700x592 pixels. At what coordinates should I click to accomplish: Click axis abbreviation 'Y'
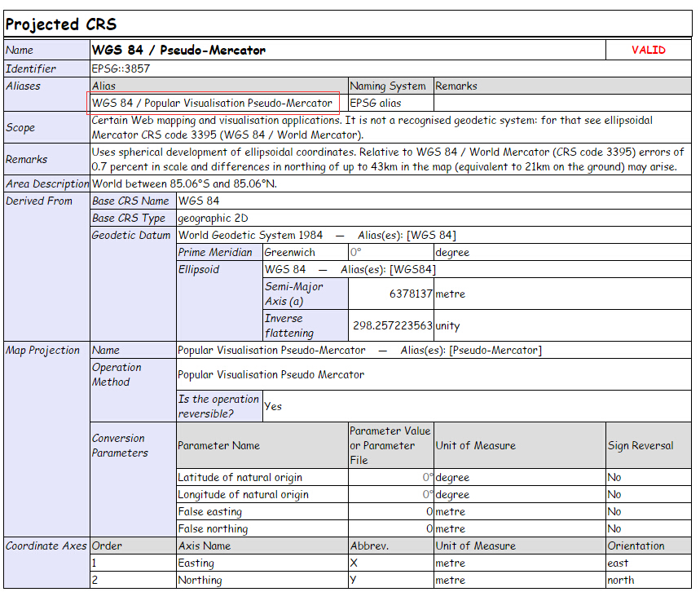coord(353,580)
